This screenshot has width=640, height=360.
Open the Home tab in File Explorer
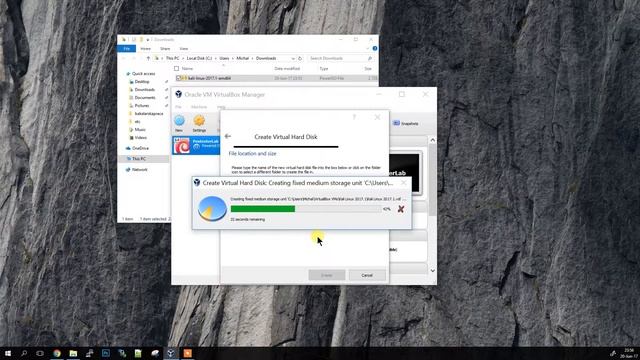[145, 49]
